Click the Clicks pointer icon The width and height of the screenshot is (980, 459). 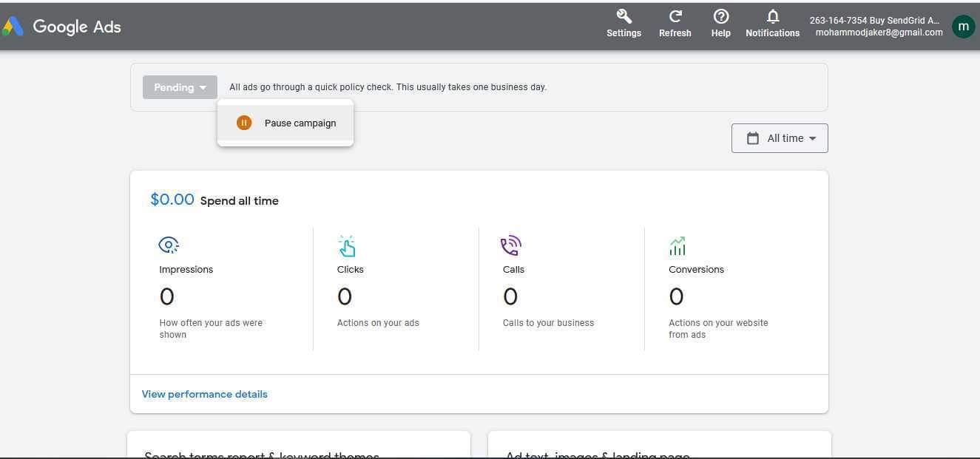pyautogui.click(x=346, y=245)
